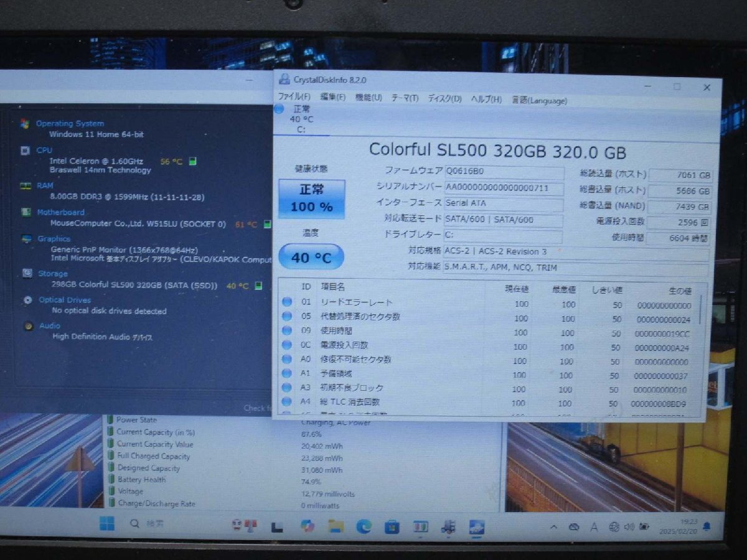Click the taskbar 検索 search box
The image size is (747, 560).
(x=148, y=524)
